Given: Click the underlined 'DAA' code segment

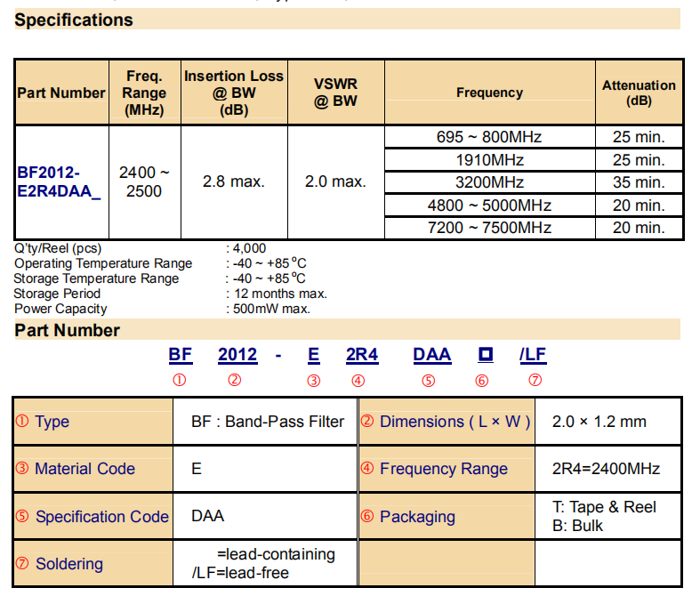Looking at the screenshot, I should (432, 355).
